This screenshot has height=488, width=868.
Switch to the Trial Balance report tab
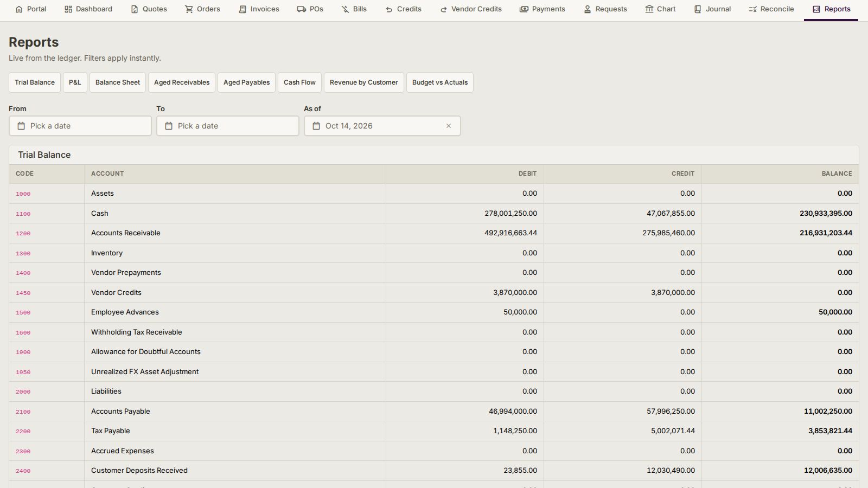[x=35, y=82]
